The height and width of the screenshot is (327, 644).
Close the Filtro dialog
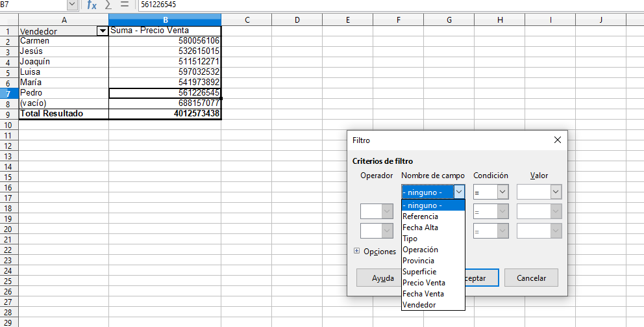[558, 140]
